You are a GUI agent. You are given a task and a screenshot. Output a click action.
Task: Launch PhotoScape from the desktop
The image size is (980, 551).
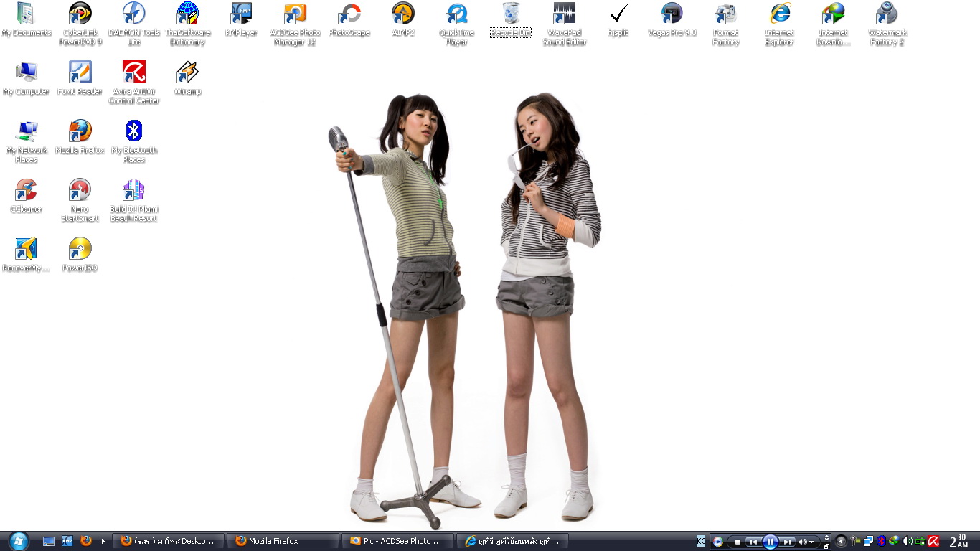pos(349,20)
